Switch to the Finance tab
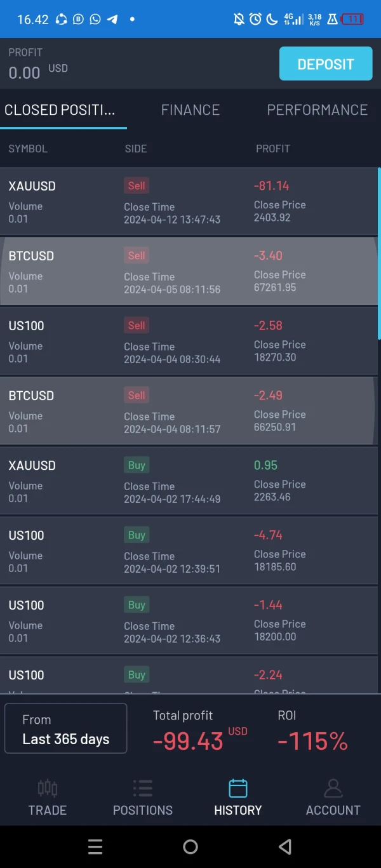 click(190, 110)
